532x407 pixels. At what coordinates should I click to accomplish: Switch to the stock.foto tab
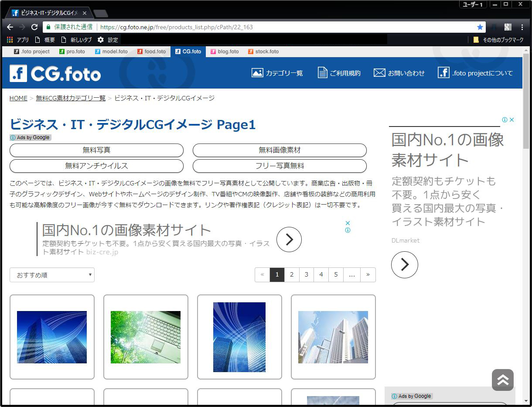[x=263, y=51]
